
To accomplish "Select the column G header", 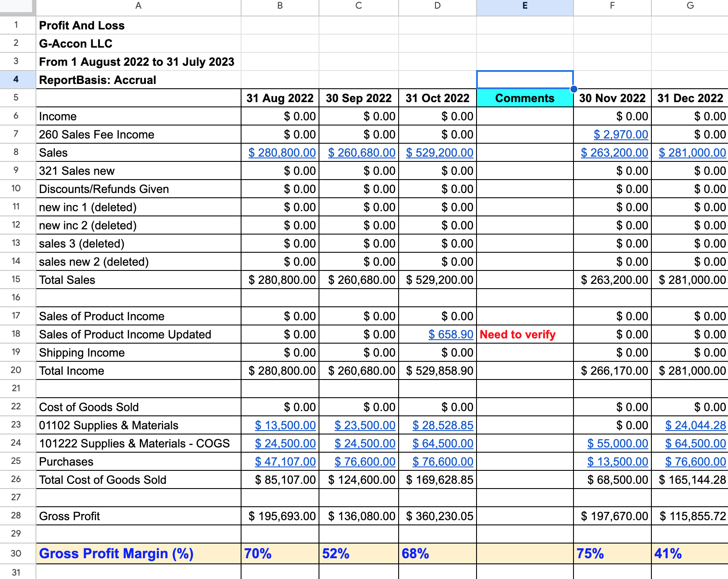I will click(x=690, y=6).
